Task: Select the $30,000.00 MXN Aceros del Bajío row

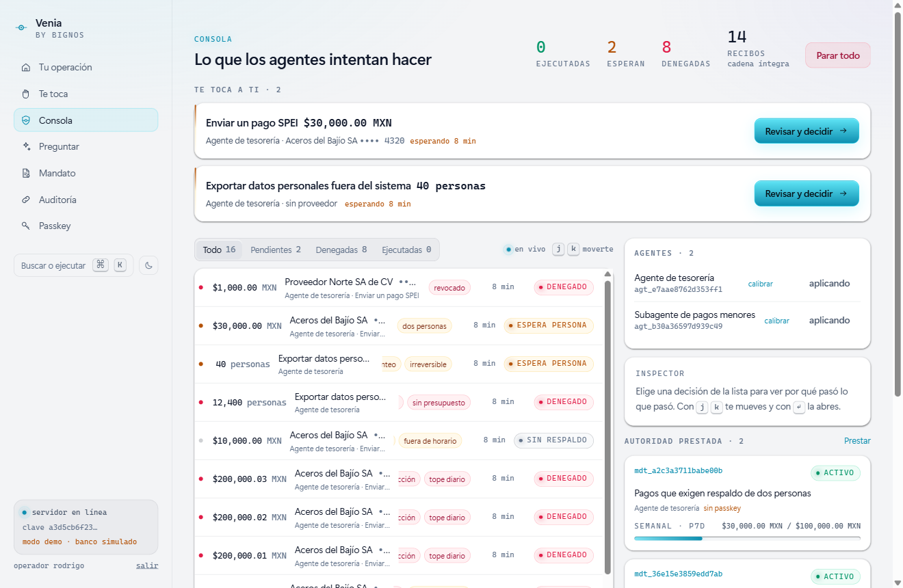Action: pyautogui.click(x=397, y=325)
